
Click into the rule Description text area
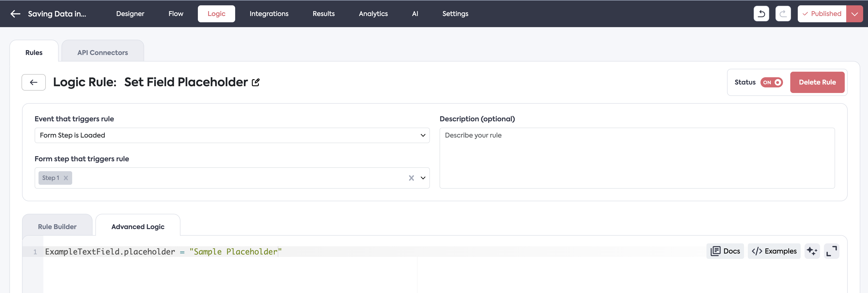636,158
